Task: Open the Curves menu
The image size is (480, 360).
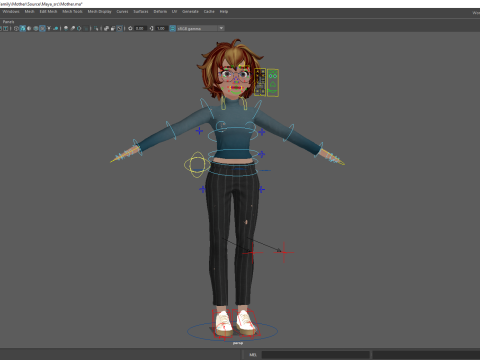Action: tap(122, 12)
